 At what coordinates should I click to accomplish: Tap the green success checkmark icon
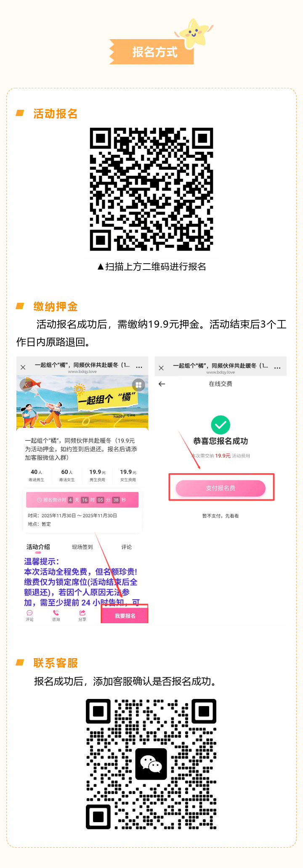click(x=221, y=425)
